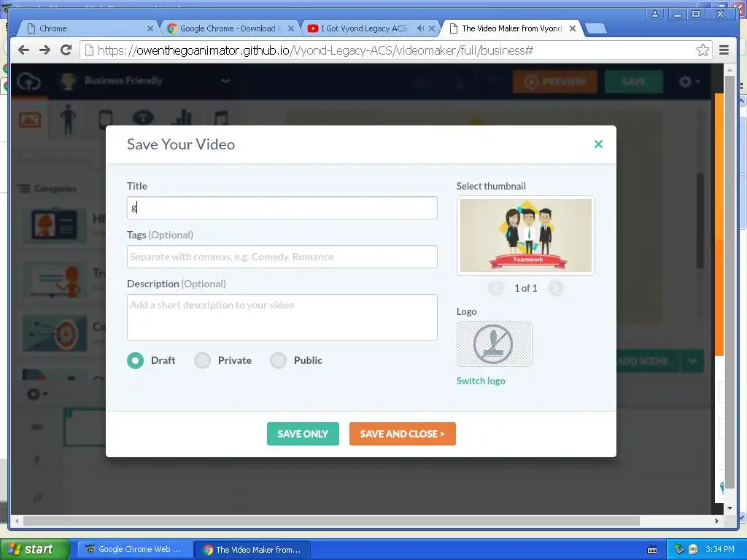Image resolution: width=747 pixels, height=560 pixels.
Task: Select the first scene in timeline
Action: coord(85,427)
